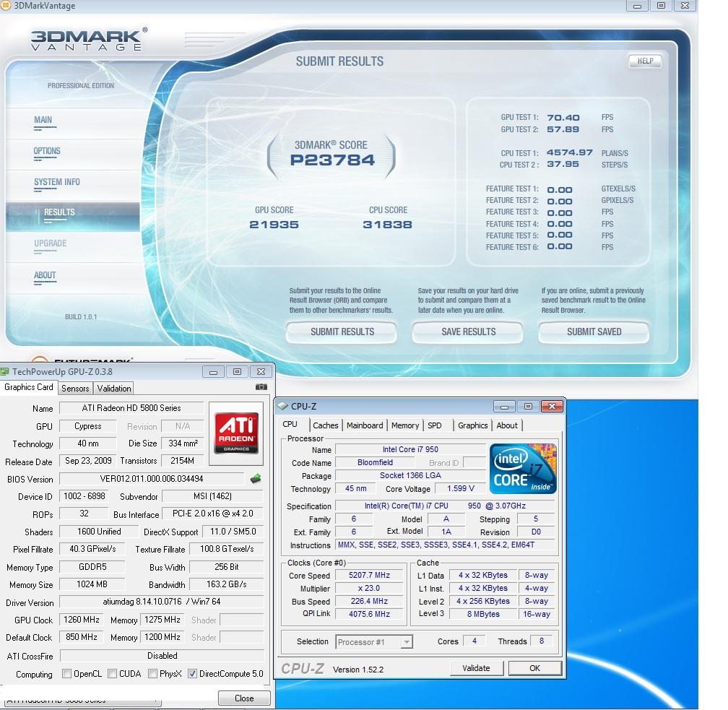Click the Bus Speed 226.4 MHz value
The image size is (728, 710).
370,602
